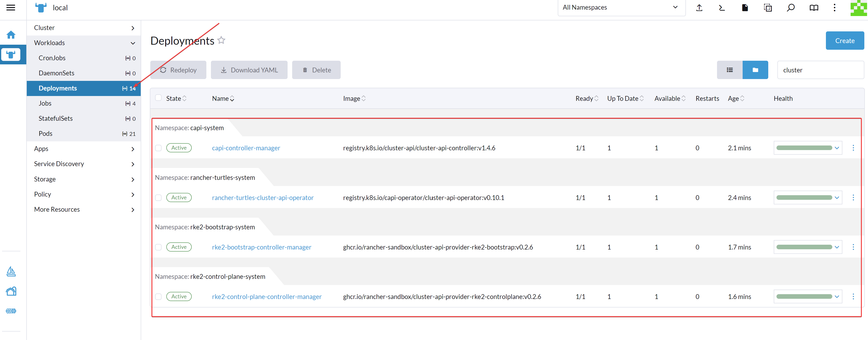The image size is (868, 340).
Task: Download KubeConfig file icon
Action: point(745,8)
